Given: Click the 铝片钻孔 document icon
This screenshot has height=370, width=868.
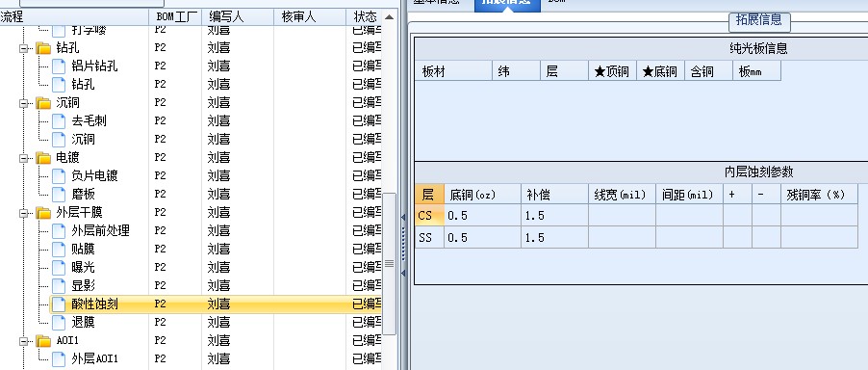Looking at the screenshot, I should [59, 66].
